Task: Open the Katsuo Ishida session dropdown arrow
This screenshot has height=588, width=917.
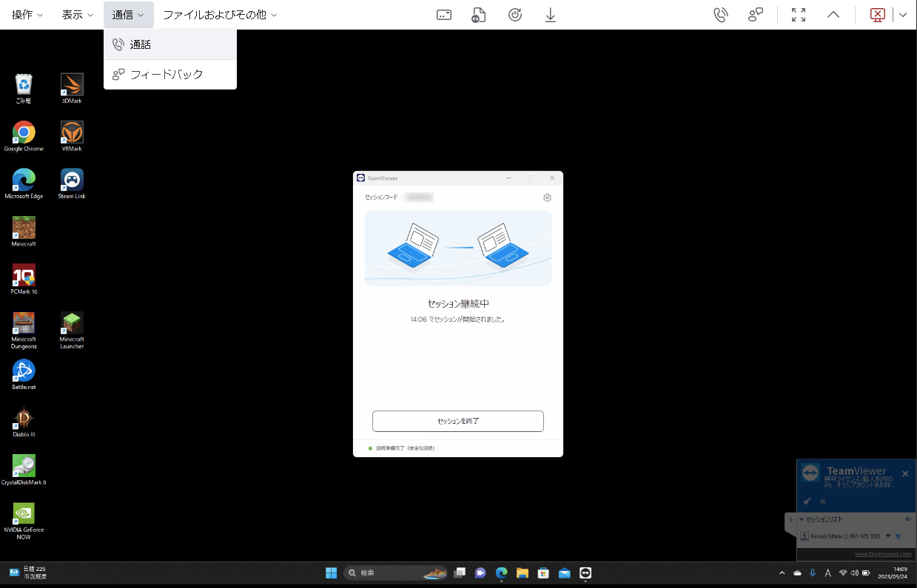Action: point(888,535)
